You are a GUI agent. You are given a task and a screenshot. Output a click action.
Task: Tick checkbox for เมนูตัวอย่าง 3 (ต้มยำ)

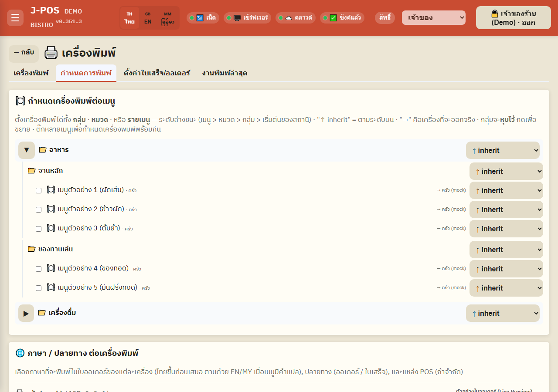tap(38, 229)
